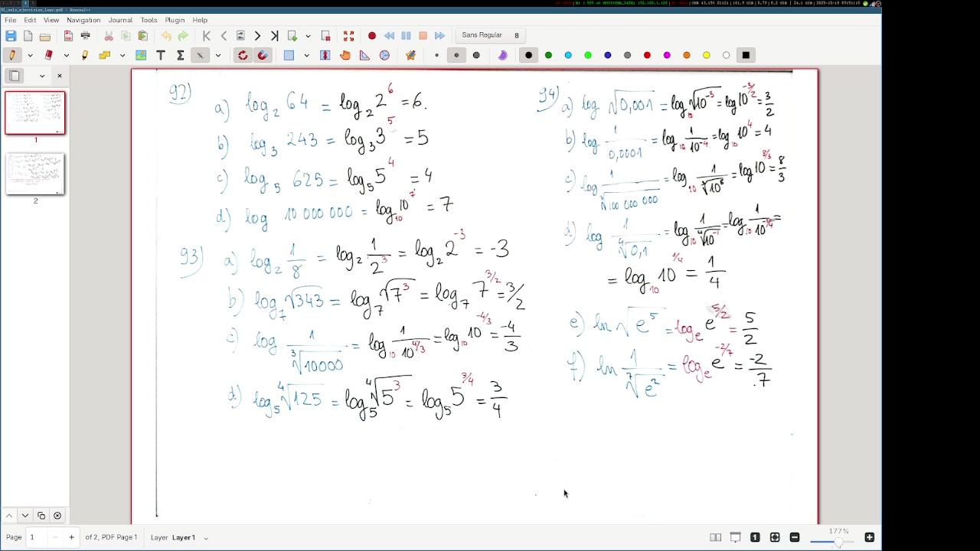Select the Hand tool
Screen dimensions: 980x551
[345, 55]
